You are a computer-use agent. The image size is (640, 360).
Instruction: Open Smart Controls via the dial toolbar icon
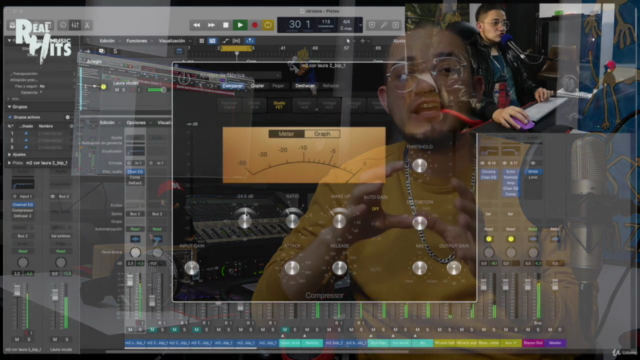63,25
